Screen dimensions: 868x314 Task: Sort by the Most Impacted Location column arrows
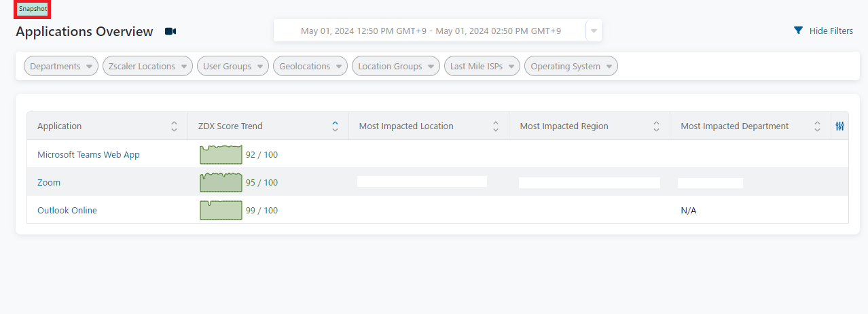pos(496,126)
